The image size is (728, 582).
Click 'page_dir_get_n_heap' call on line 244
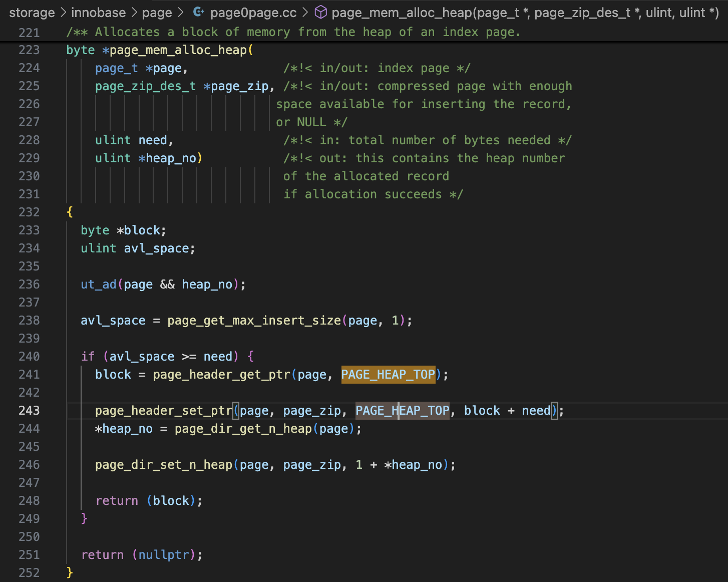[x=243, y=429]
